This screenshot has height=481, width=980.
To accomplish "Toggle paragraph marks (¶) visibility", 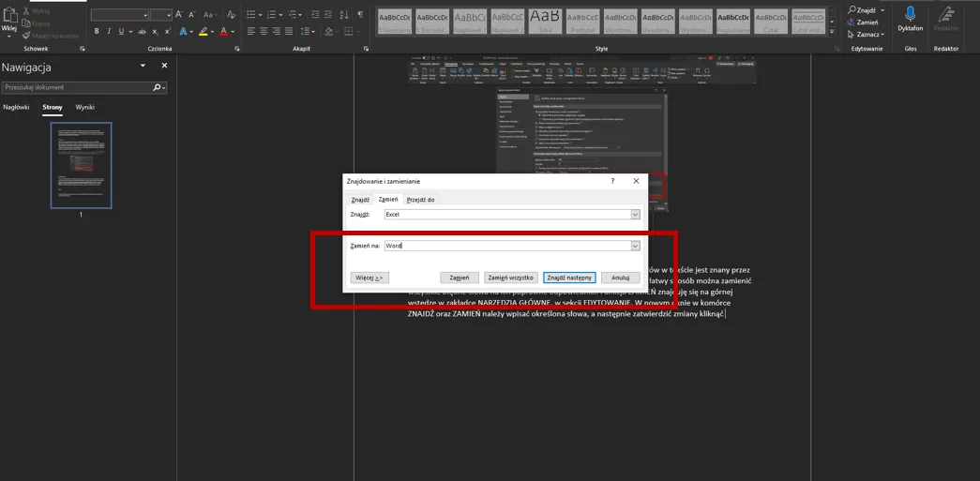I will [x=360, y=15].
